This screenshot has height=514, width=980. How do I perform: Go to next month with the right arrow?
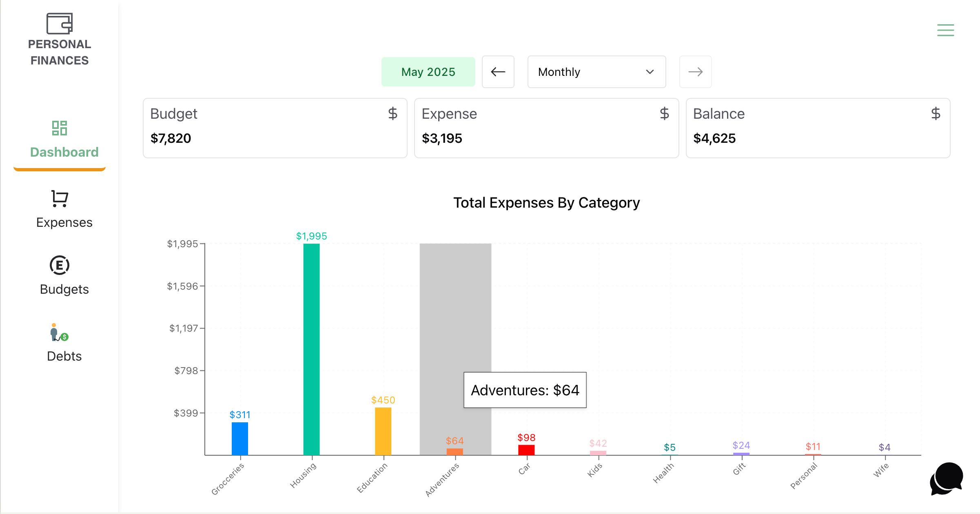pos(695,72)
